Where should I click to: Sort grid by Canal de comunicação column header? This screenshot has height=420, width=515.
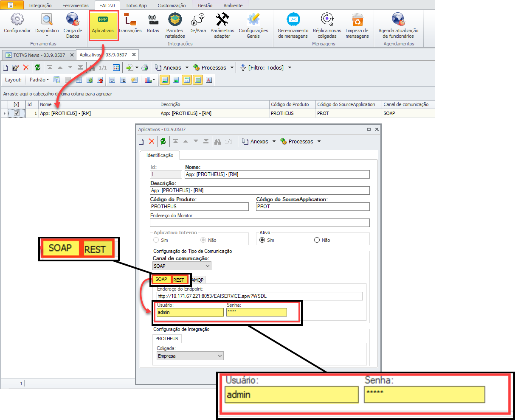coord(408,104)
